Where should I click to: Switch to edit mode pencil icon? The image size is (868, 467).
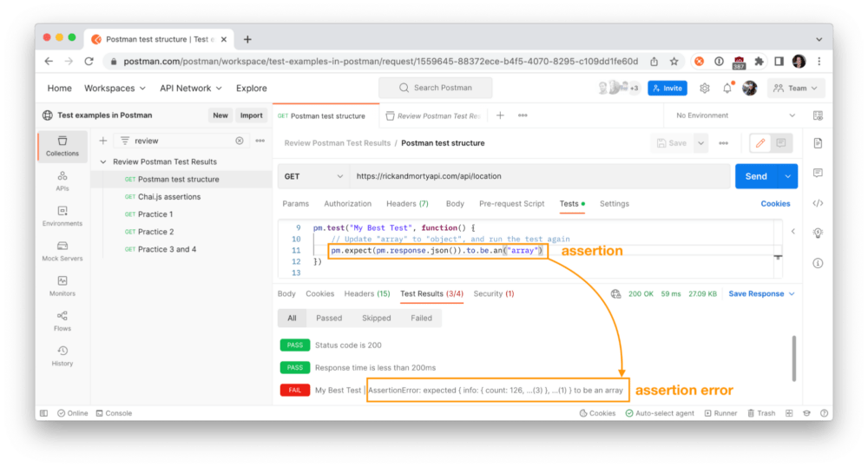760,143
